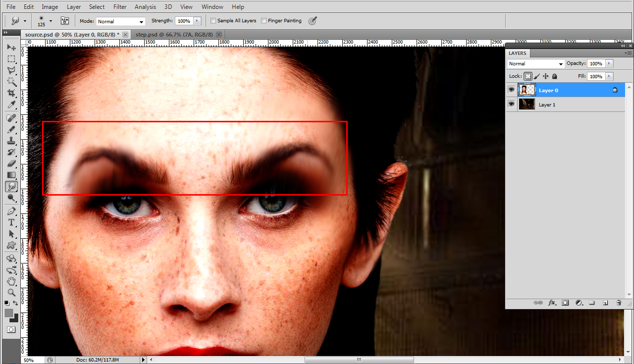Select the Move tool
Screen dimensions: 634x364
[11, 47]
